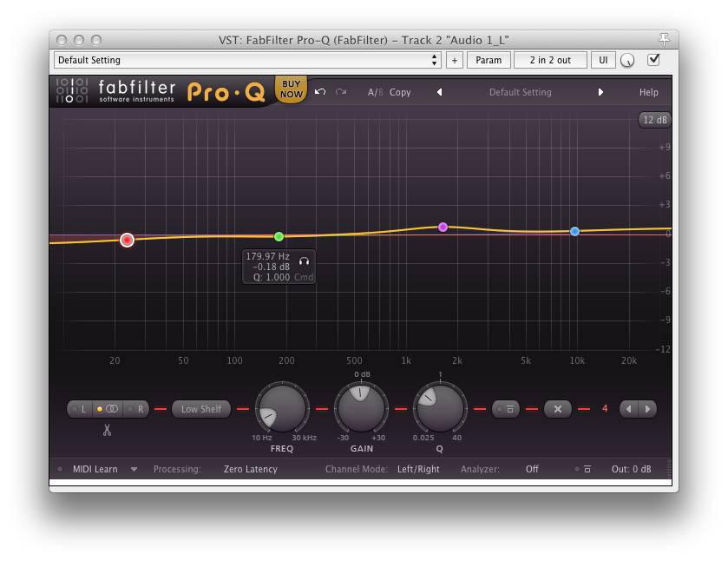Open the plugin Default Setting preset menu
The height and width of the screenshot is (561, 728).
521,92
